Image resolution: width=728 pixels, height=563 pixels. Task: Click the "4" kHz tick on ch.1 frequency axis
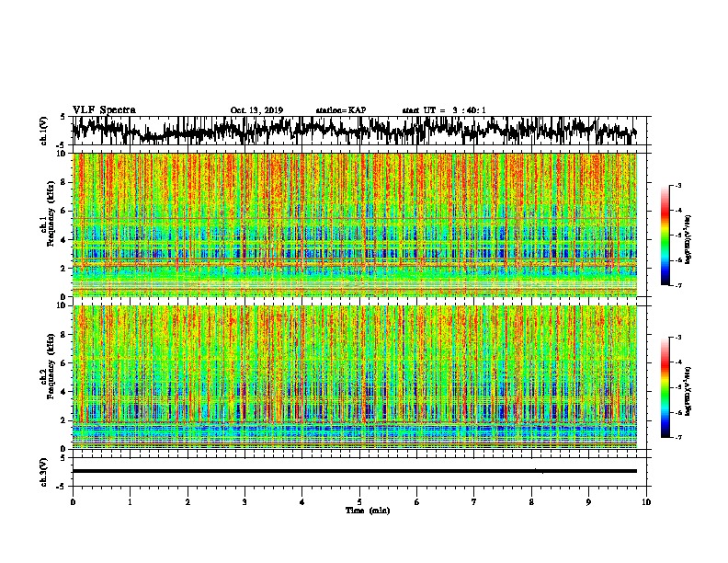point(63,240)
